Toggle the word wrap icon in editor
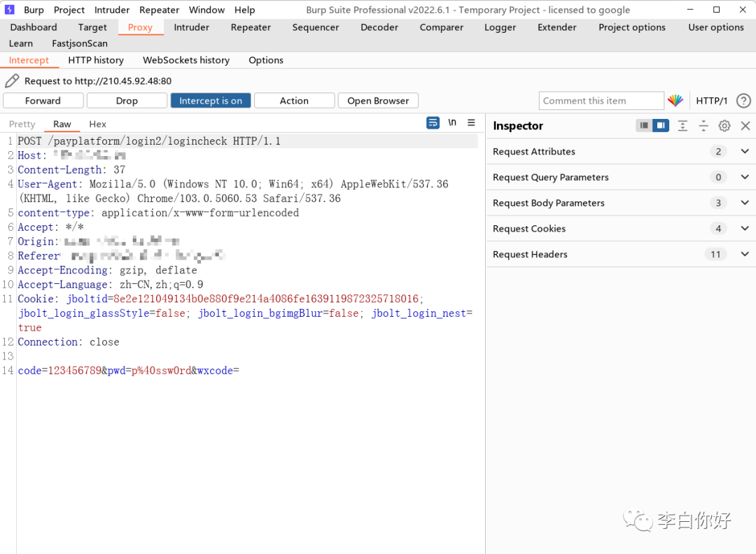Screen dimensions: 756x554 pyautogui.click(x=433, y=123)
